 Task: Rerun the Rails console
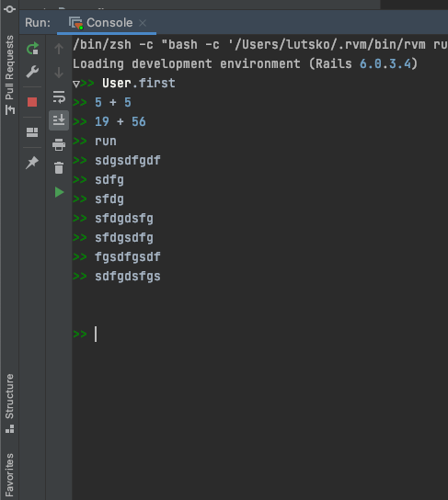32,49
